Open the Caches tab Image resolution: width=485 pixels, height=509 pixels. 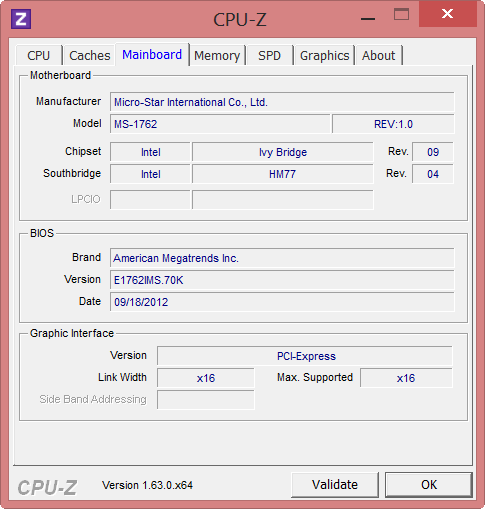[89, 55]
